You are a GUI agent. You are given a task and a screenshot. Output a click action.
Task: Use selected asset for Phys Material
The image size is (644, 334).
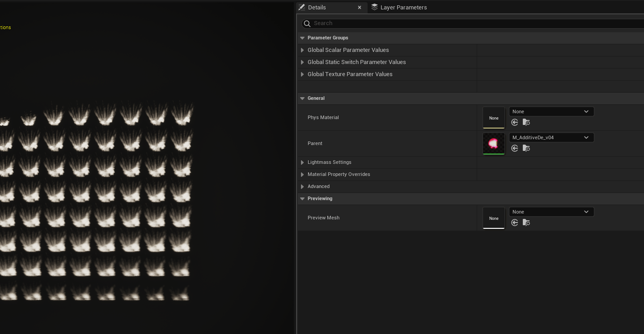pos(515,122)
